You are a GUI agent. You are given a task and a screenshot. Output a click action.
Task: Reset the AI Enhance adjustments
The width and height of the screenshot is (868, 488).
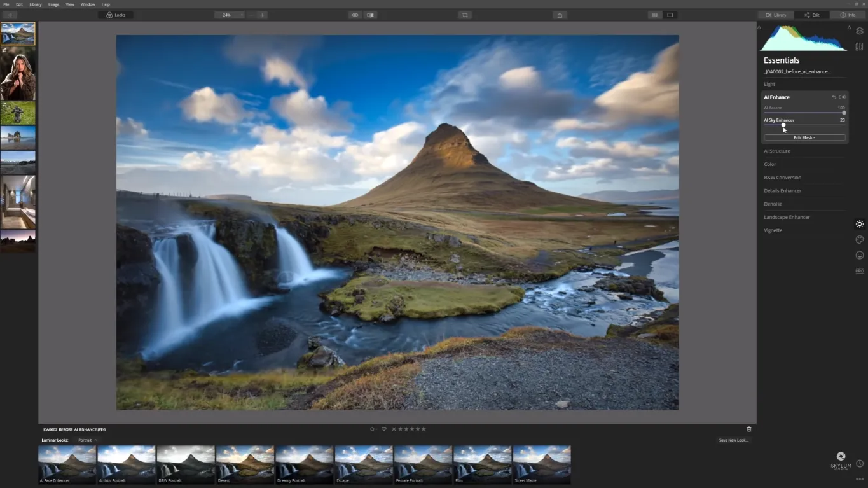pyautogui.click(x=834, y=97)
